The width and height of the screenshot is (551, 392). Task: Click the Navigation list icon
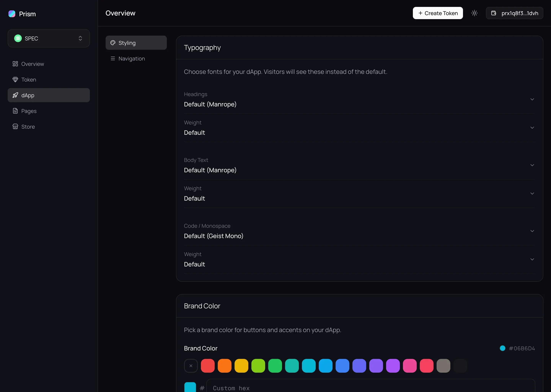[x=113, y=58]
